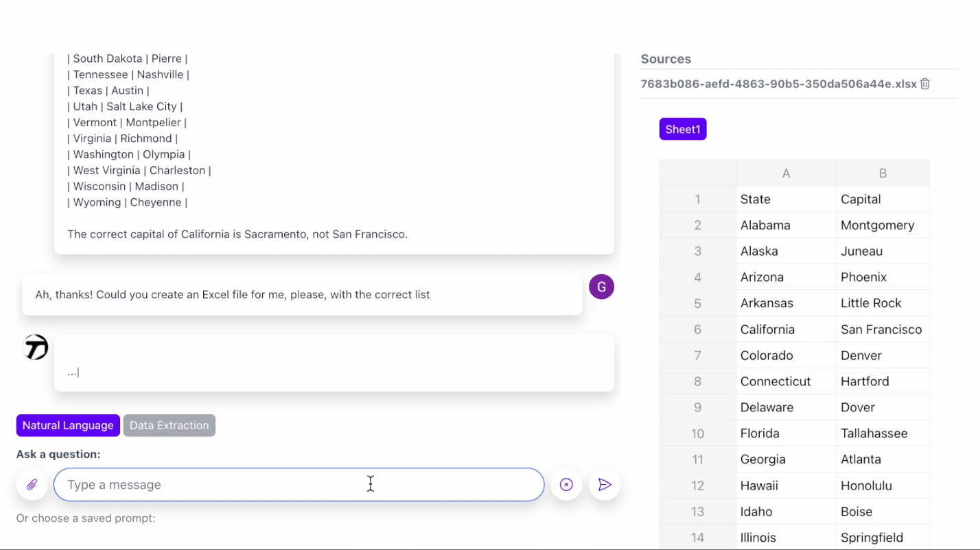Click the G user avatar

601,287
